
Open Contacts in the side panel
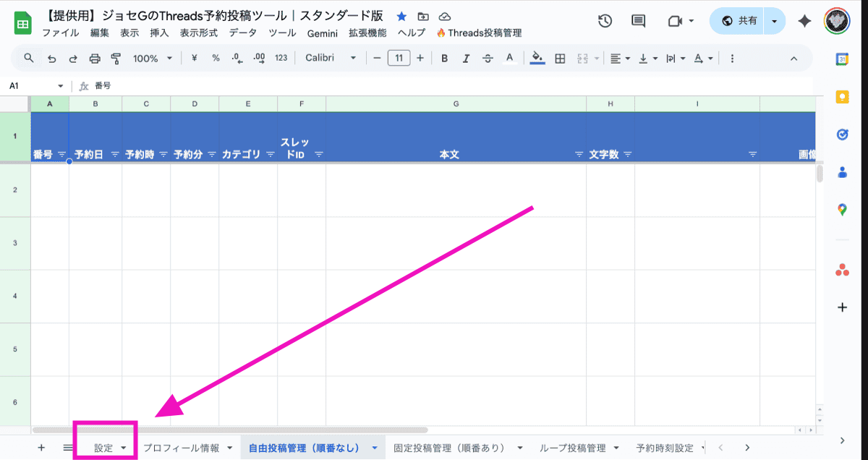(842, 172)
